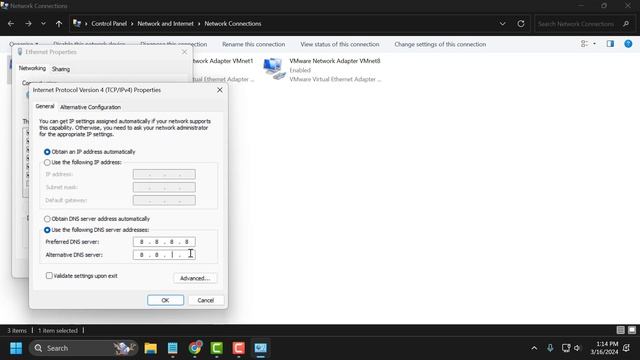Select Obtain an IP address automatically

pyautogui.click(x=47, y=152)
